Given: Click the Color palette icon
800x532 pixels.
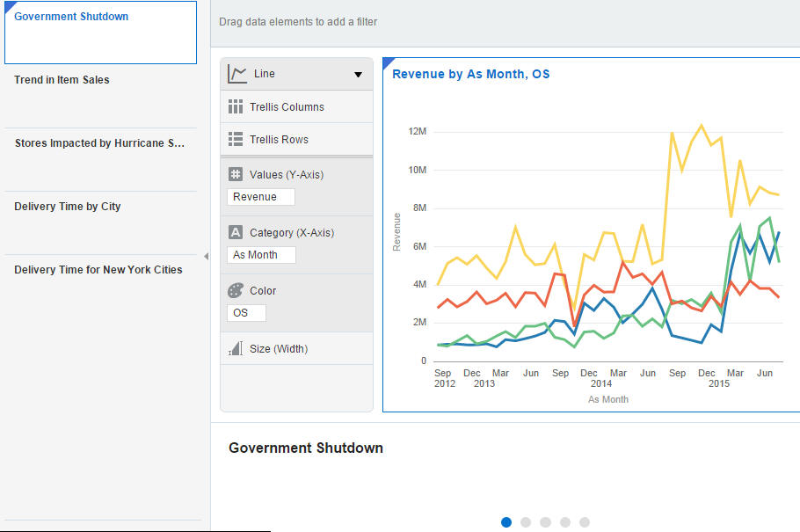Looking at the screenshot, I should coord(236,290).
